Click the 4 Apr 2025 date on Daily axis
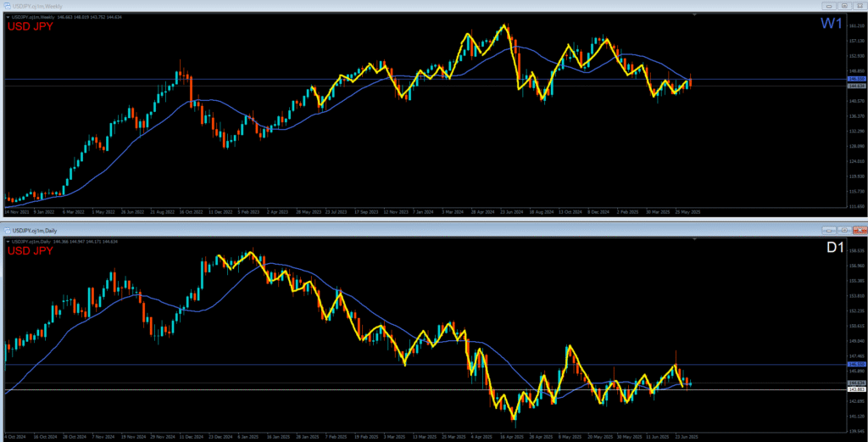 click(481, 436)
